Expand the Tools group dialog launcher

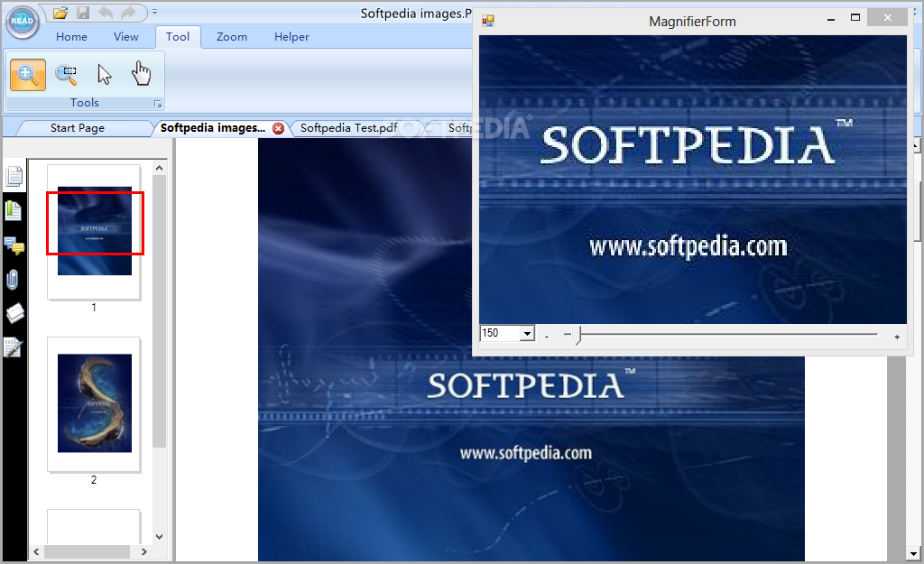(x=158, y=104)
